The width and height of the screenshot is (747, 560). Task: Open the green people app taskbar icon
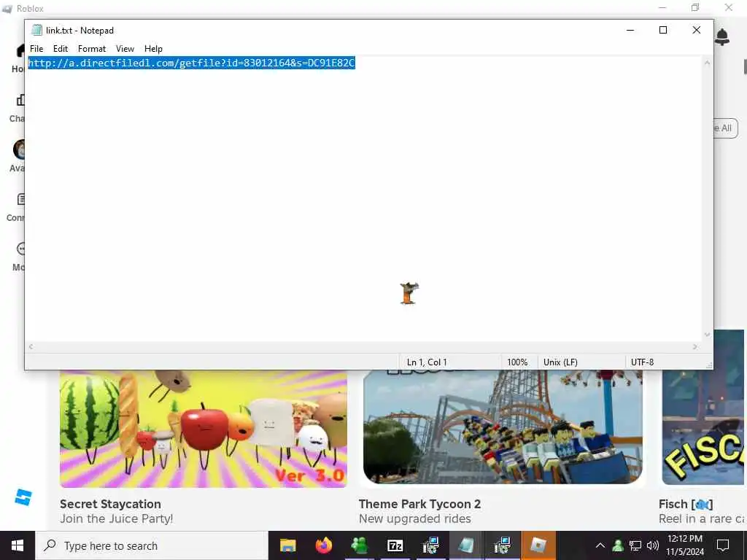pyautogui.click(x=359, y=545)
